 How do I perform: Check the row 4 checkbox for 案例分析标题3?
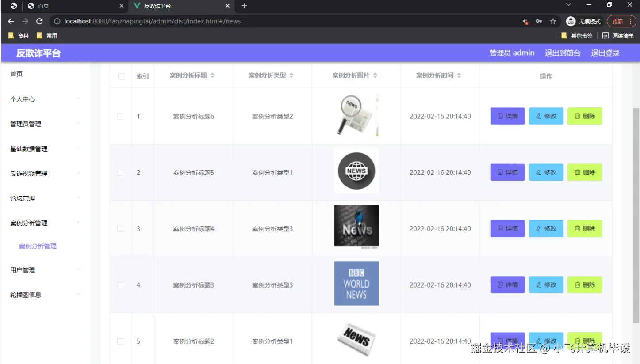point(120,285)
